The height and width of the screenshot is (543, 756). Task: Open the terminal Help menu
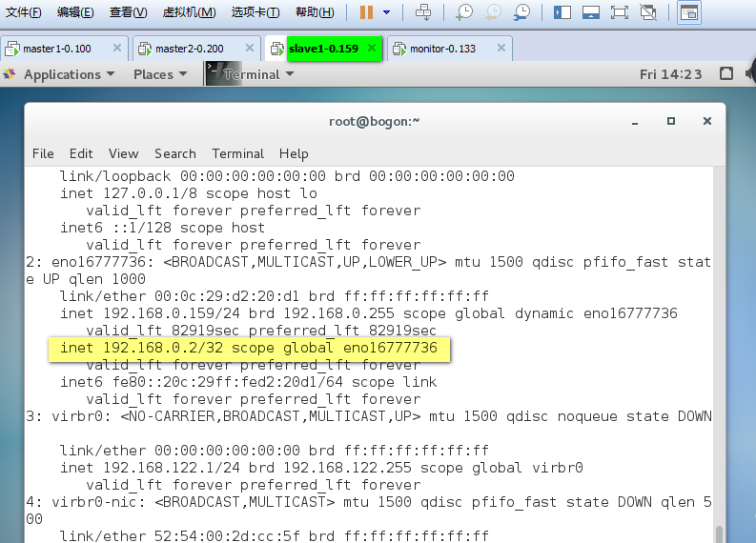pyautogui.click(x=294, y=153)
